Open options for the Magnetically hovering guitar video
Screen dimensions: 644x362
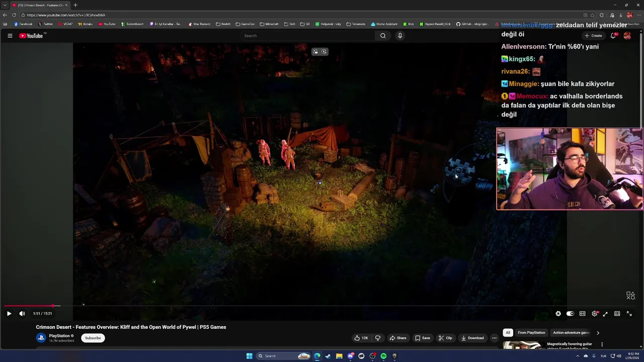pos(602,344)
